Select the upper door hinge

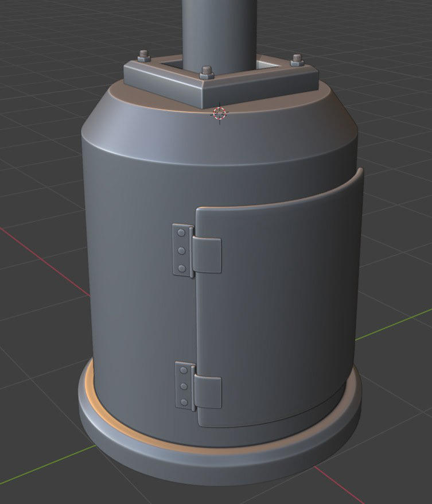(x=197, y=251)
